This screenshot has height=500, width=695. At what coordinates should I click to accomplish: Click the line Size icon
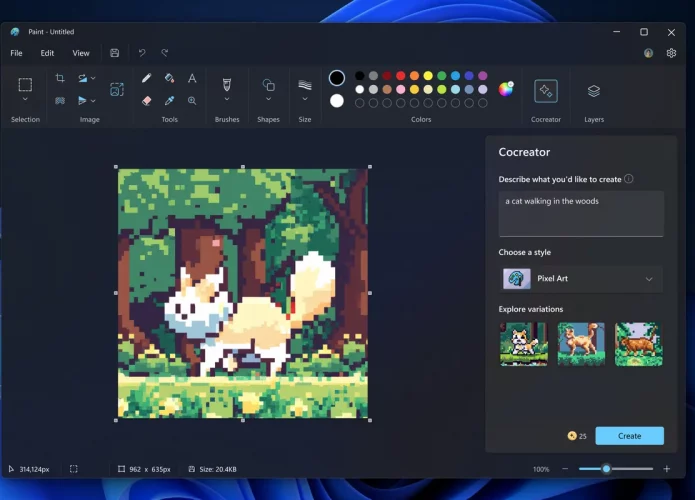click(x=305, y=85)
